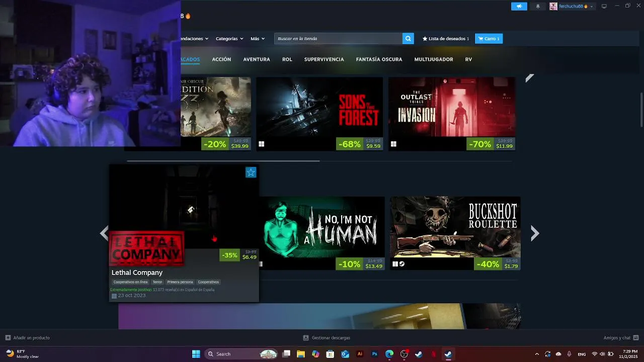Select the RV genre tab

click(468, 59)
